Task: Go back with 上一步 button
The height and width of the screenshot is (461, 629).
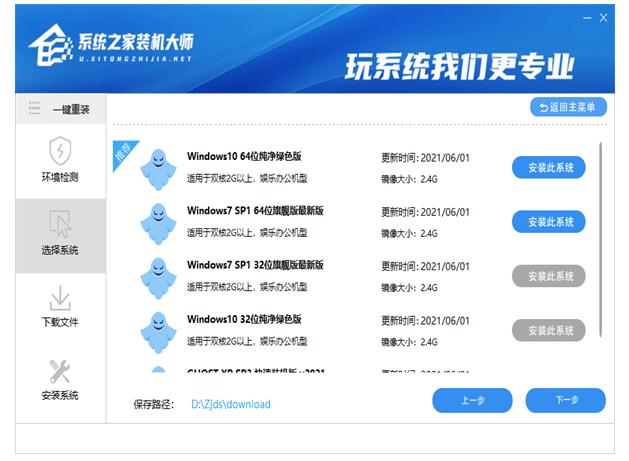Action: (x=473, y=400)
